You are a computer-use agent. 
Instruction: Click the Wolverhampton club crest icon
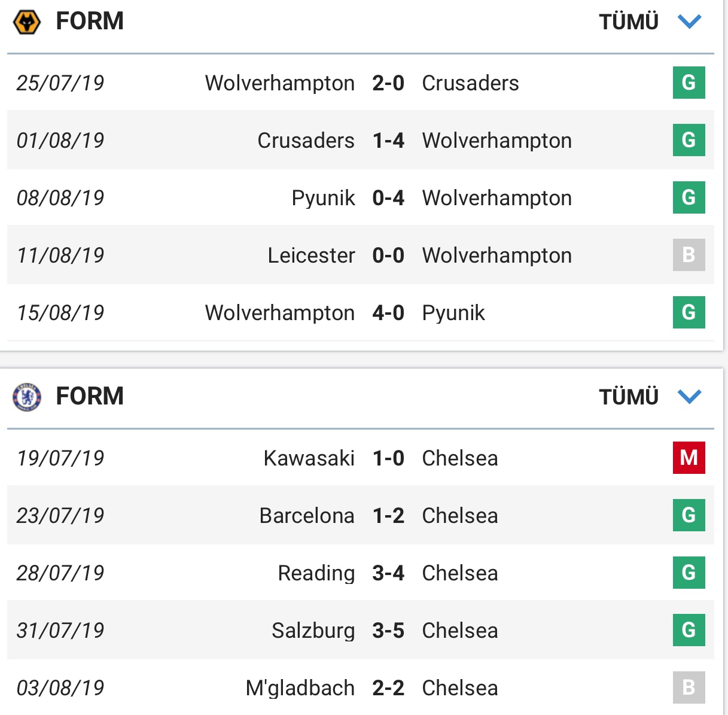point(27,22)
